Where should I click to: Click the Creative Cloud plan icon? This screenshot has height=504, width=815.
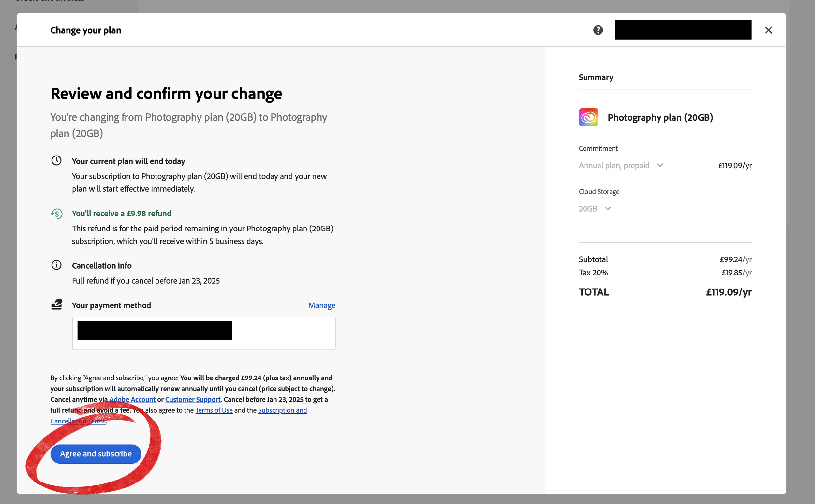pos(588,117)
